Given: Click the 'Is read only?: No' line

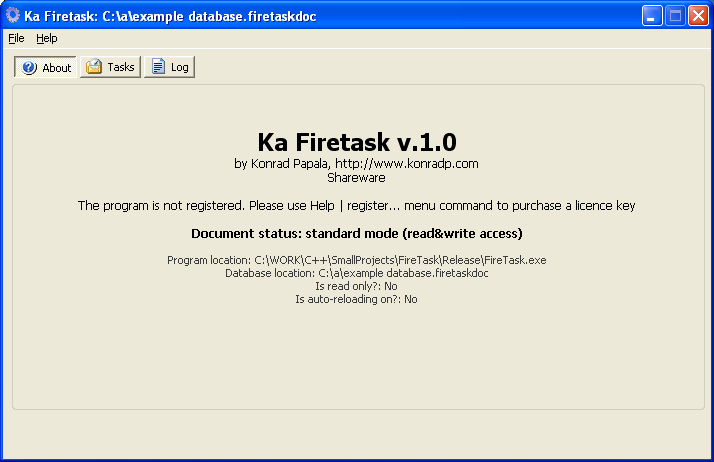Looking at the screenshot, I should 357,286.
